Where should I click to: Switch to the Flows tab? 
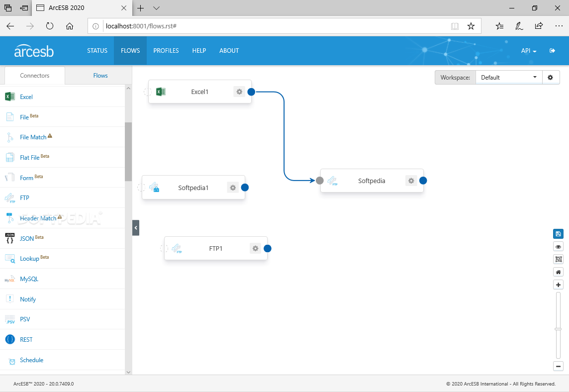100,76
